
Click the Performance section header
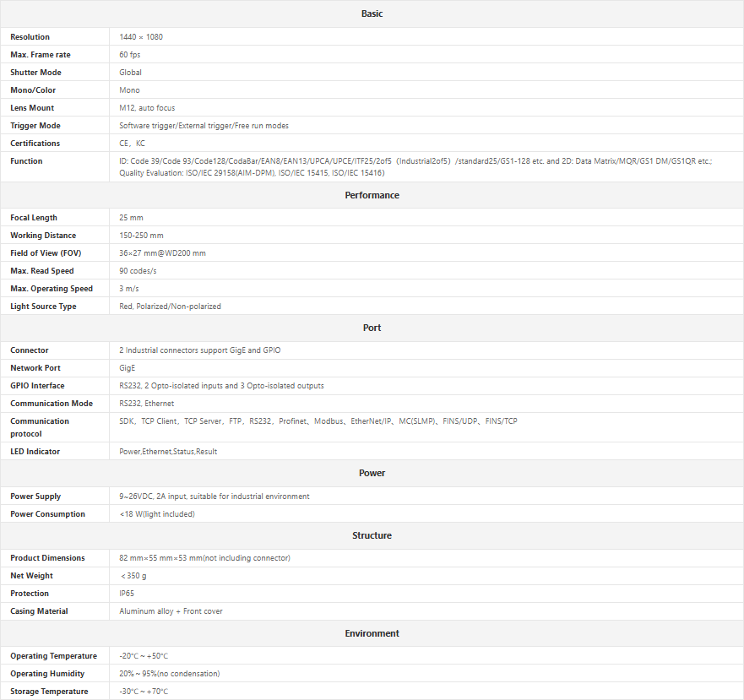[372, 195]
